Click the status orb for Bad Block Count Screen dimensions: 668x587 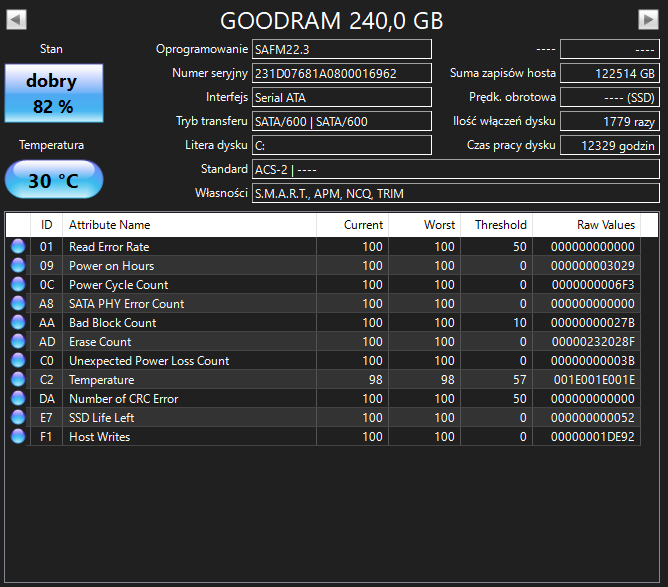18,322
